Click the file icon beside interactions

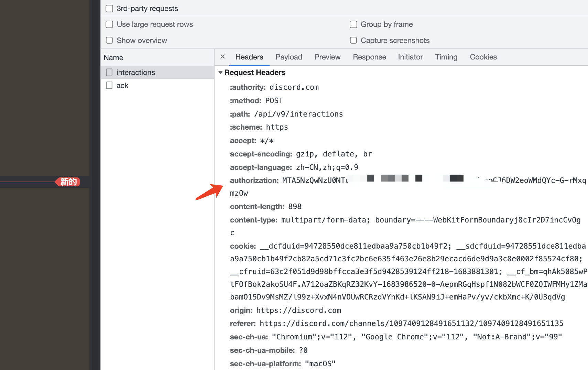click(x=109, y=73)
